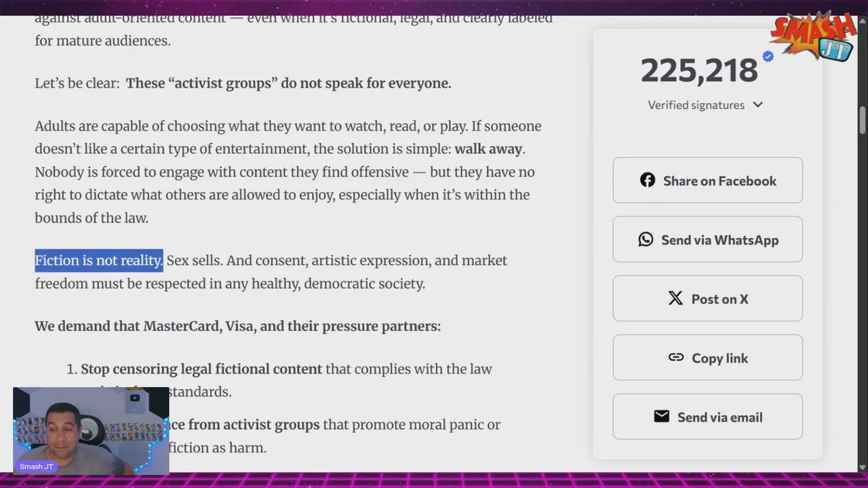
Task: Click the webcam overlay thumbnail
Action: [x=91, y=430]
